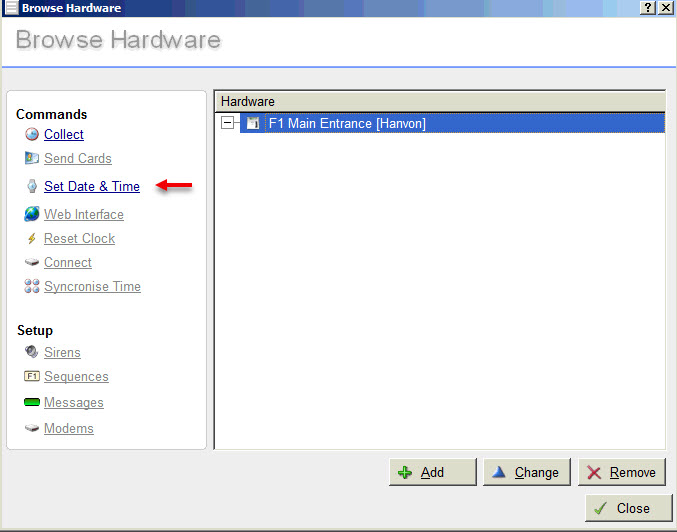
Task: Click the Reset Clock lightning icon
Action: pos(32,238)
